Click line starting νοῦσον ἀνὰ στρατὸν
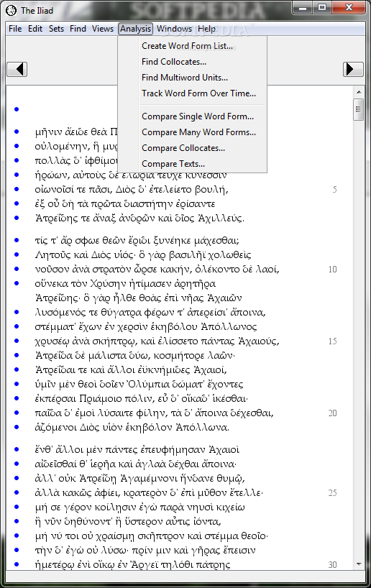 (x=157, y=269)
